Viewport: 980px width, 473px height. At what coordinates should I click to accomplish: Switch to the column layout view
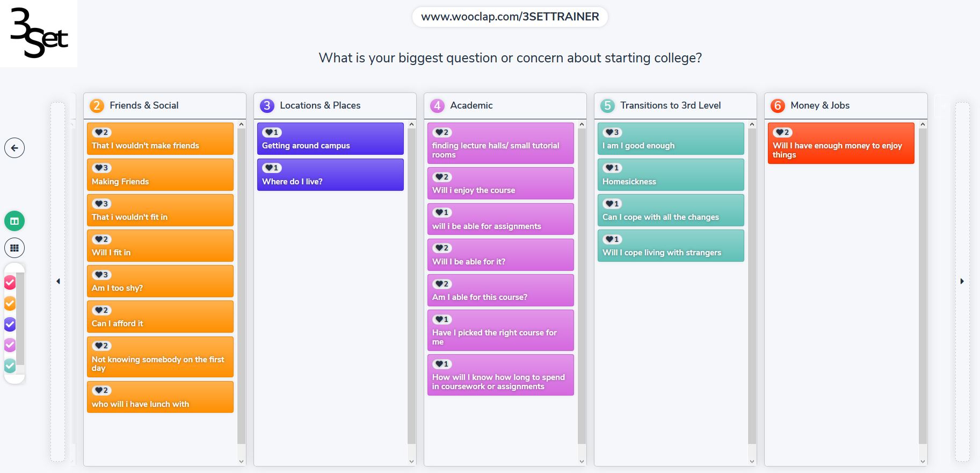(14, 221)
